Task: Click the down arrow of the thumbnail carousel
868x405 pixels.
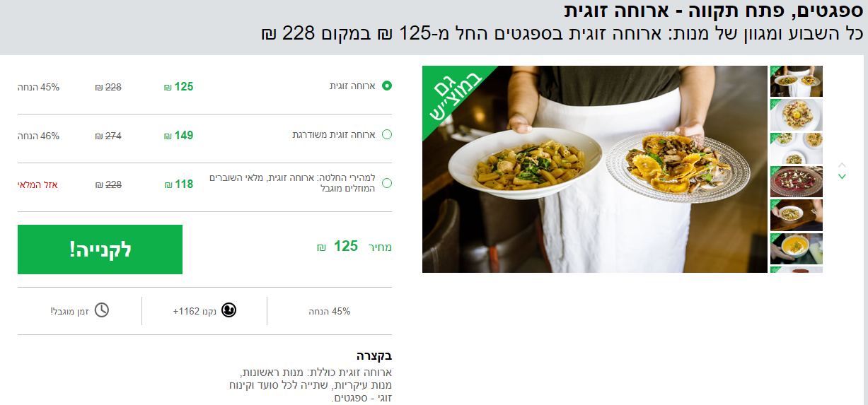Action: pos(842,176)
